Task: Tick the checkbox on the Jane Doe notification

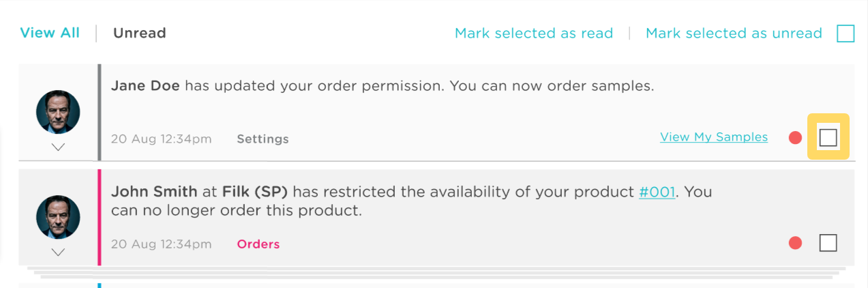Action: click(x=828, y=138)
